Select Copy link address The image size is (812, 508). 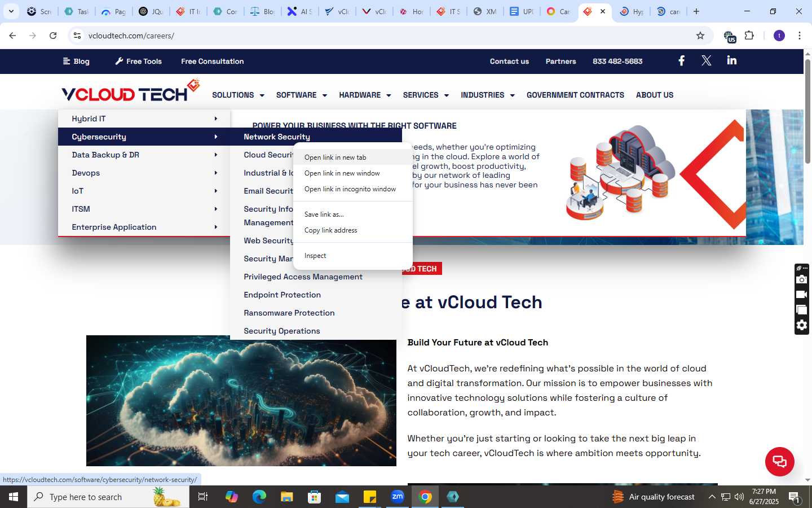click(353, 230)
